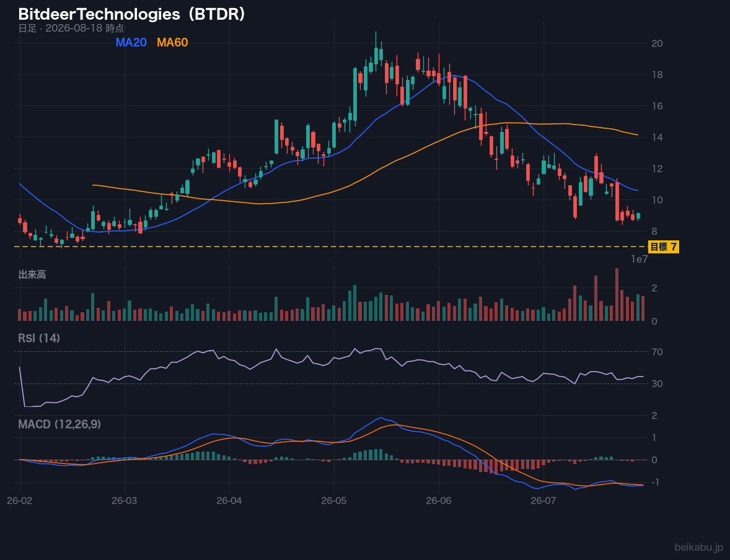This screenshot has height=560, width=730.
Task: Click the price axis value 12
Action: pos(657,168)
